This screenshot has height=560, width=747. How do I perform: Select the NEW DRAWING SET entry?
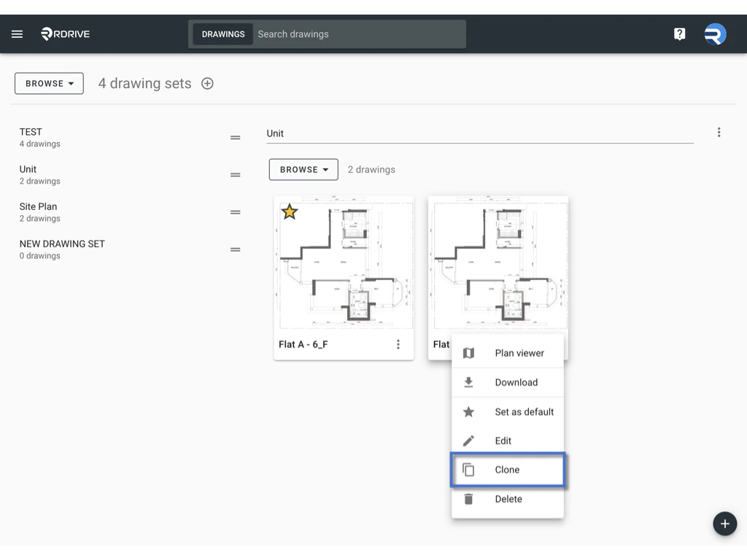[x=130, y=249]
